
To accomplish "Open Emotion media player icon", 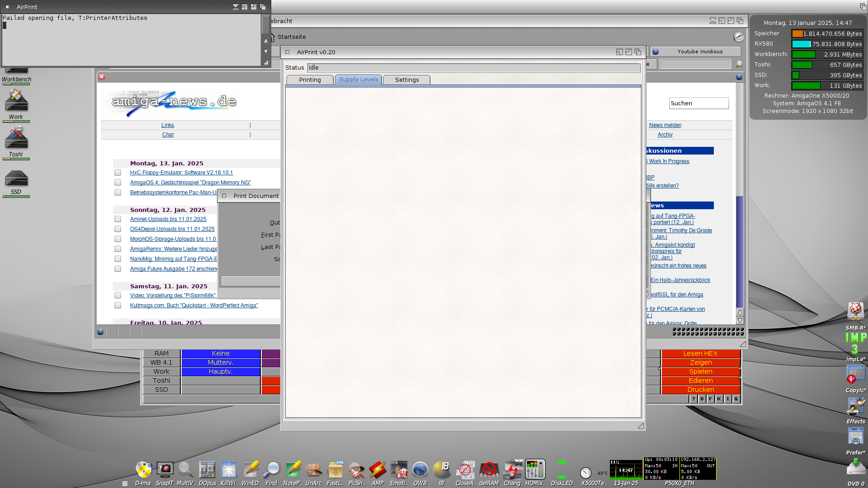I will (399, 470).
